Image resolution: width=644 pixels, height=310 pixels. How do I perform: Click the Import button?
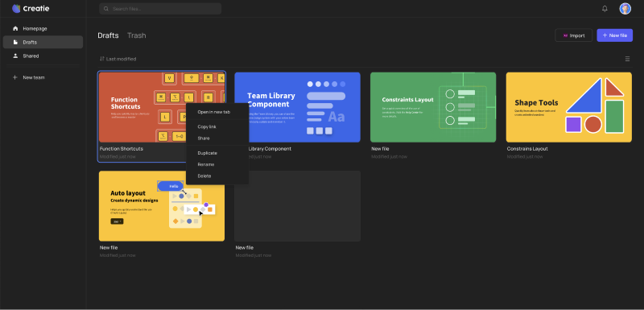pyautogui.click(x=573, y=35)
